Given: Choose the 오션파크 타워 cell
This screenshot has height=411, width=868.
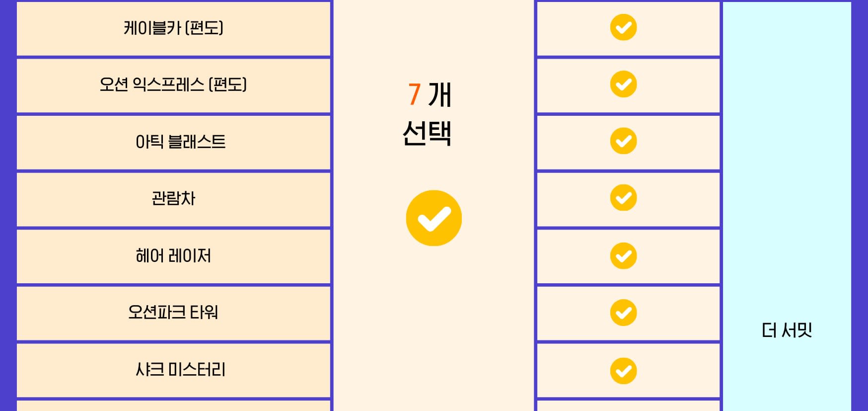Looking at the screenshot, I should pos(173,313).
